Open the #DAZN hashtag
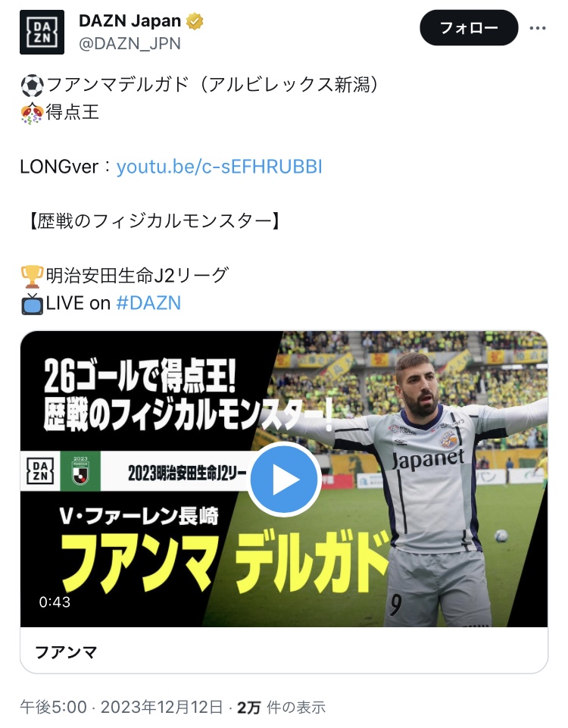Screen dimensions: 568x728 click(x=148, y=303)
